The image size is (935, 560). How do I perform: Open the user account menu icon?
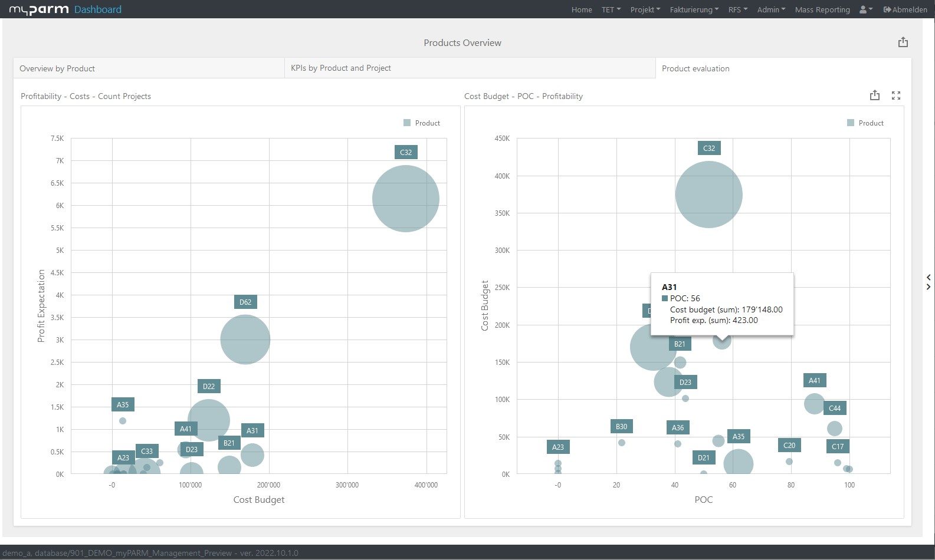point(865,9)
